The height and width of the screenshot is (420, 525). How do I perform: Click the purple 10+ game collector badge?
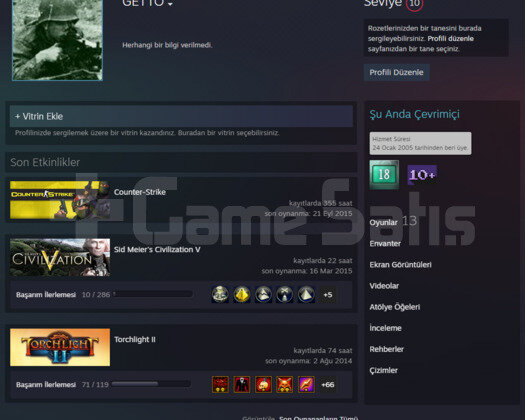point(422,174)
